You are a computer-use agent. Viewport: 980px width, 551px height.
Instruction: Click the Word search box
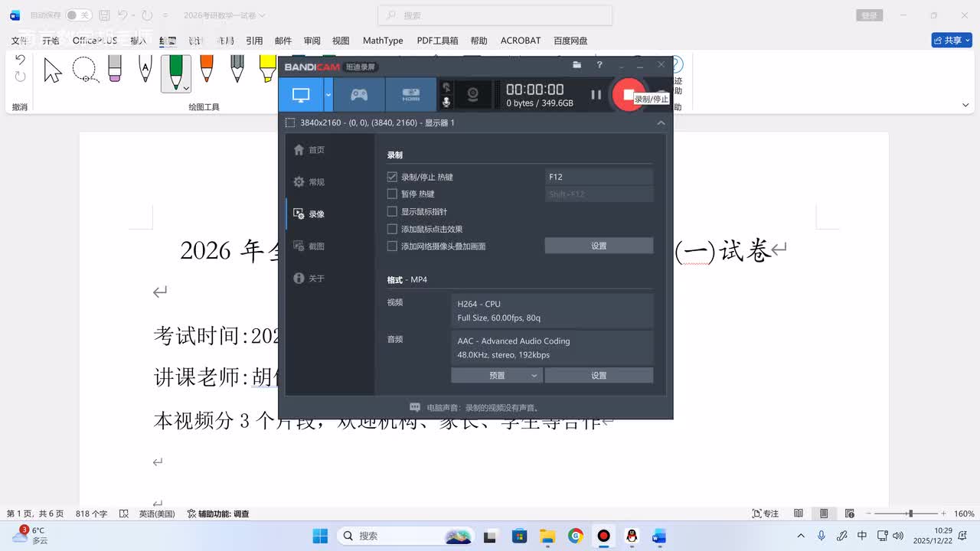click(x=495, y=15)
